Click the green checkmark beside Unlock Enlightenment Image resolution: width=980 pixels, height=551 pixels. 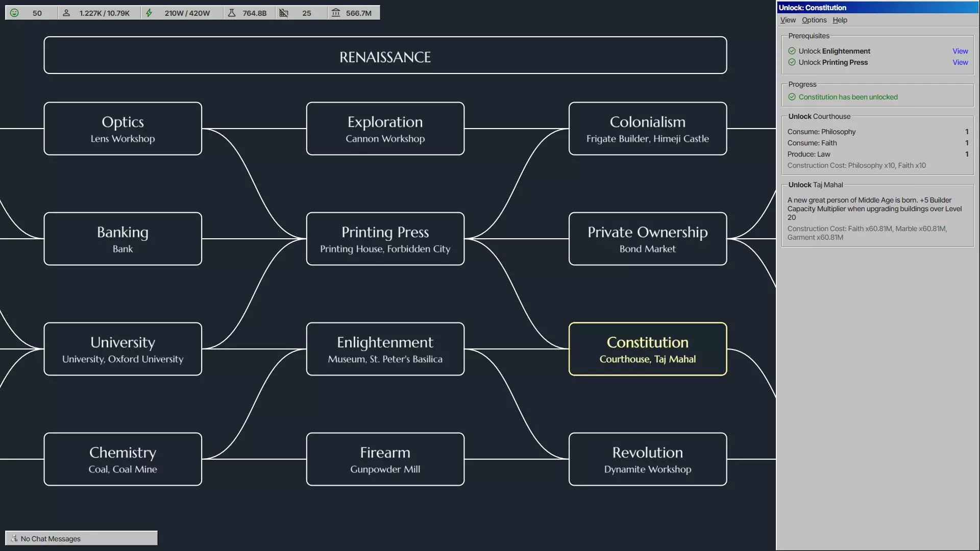tap(792, 51)
